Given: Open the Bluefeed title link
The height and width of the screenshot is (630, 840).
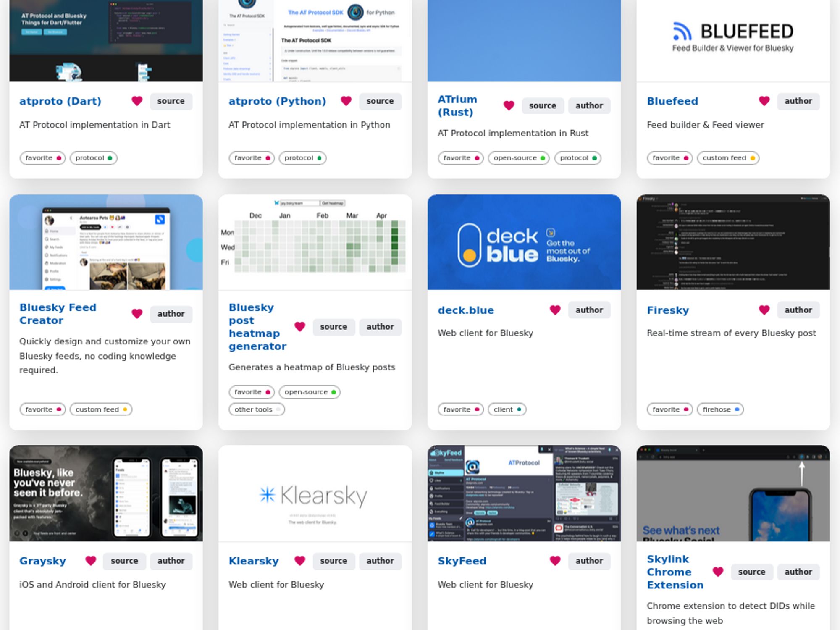Looking at the screenshot, I should tap(672, 101).
